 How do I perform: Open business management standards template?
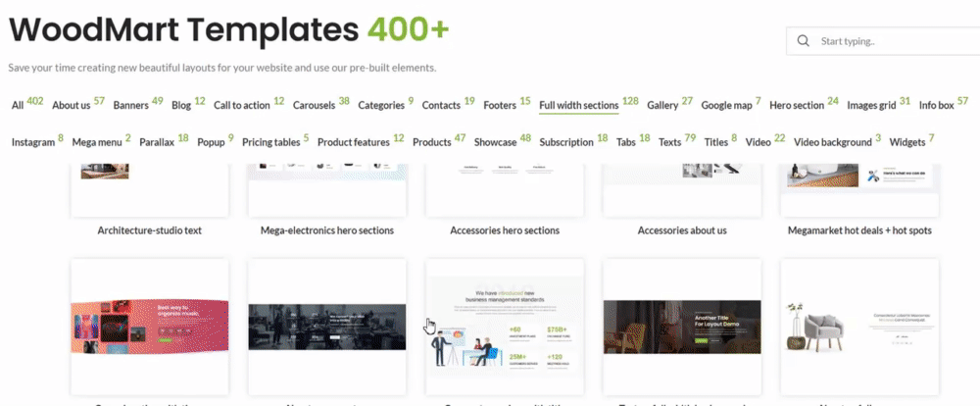tap(505, 327)
